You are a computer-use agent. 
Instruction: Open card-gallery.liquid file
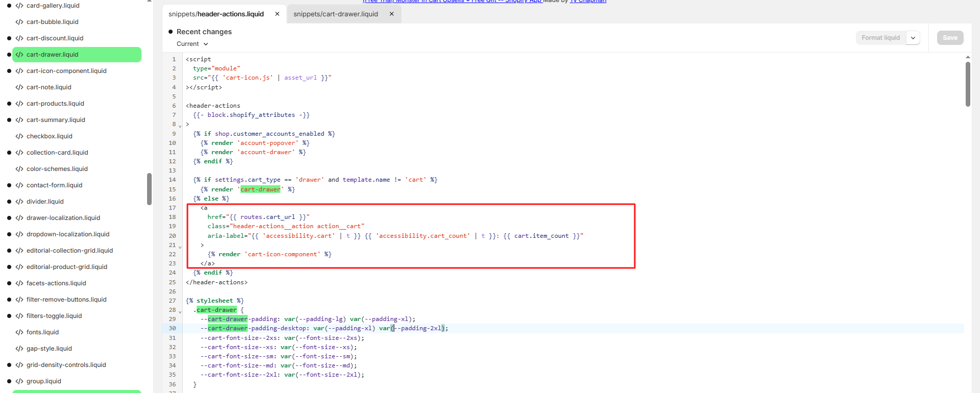(x=53, y=6)
